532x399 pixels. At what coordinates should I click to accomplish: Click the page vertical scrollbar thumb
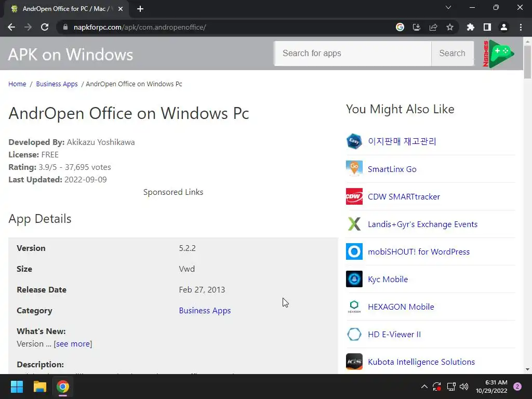pos(528,61)
